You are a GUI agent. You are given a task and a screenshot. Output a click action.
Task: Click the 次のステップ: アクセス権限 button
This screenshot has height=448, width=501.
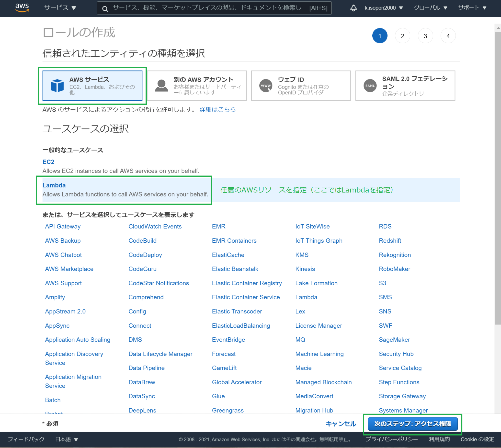[x=413, y=424]
